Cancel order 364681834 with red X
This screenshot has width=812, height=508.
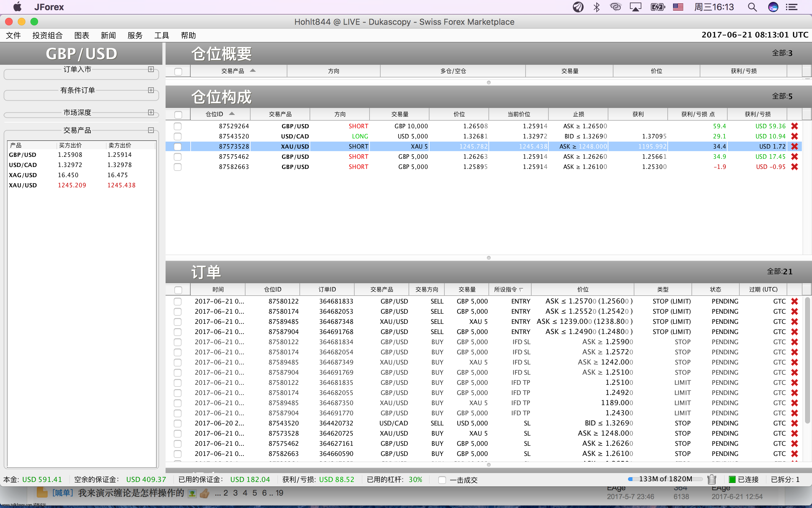coord(794,342)
